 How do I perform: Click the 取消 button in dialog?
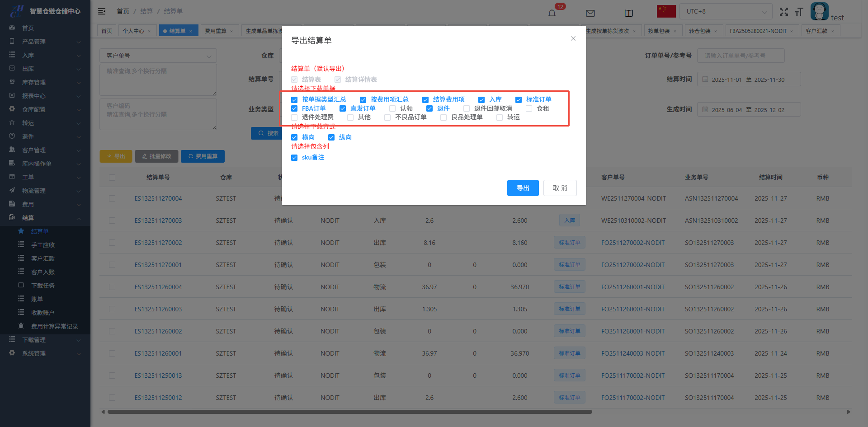pos(560,188)
